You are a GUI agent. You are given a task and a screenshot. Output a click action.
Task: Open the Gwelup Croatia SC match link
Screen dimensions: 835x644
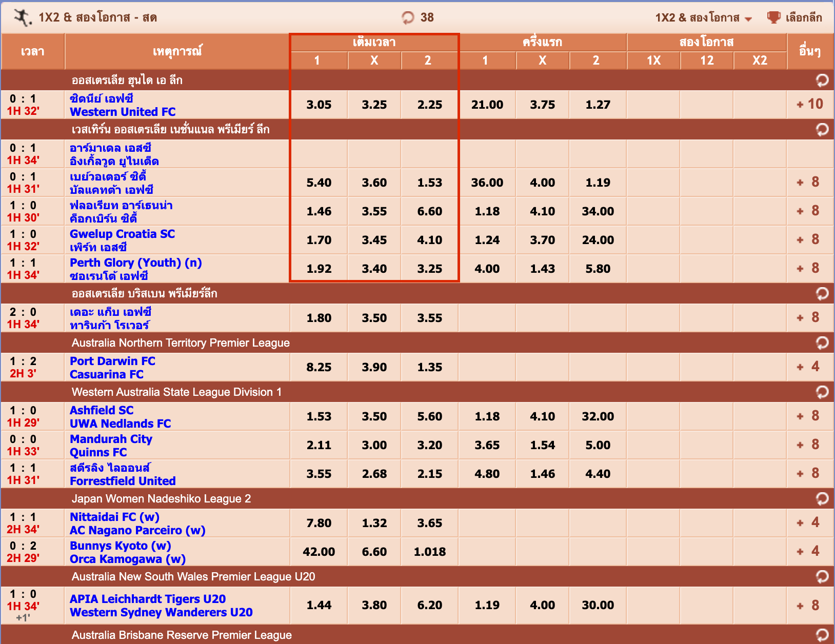(122, 234)
